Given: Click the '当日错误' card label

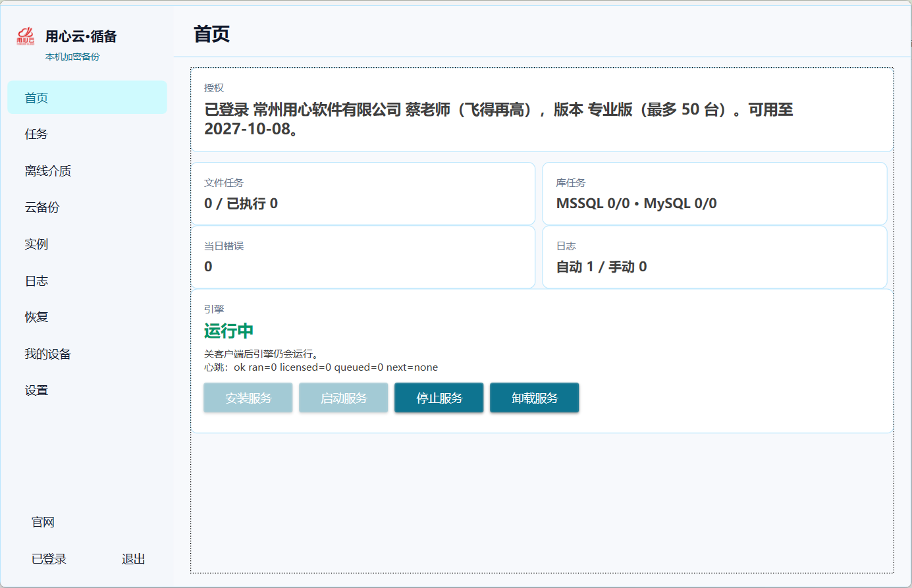Looking at the screenshot, I should [x=224, y=246].
